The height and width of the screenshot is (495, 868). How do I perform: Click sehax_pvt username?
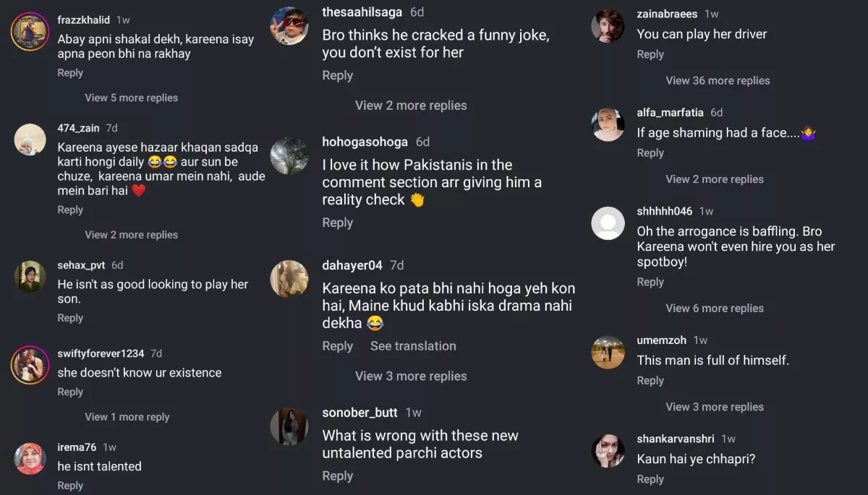pos(81,265)
